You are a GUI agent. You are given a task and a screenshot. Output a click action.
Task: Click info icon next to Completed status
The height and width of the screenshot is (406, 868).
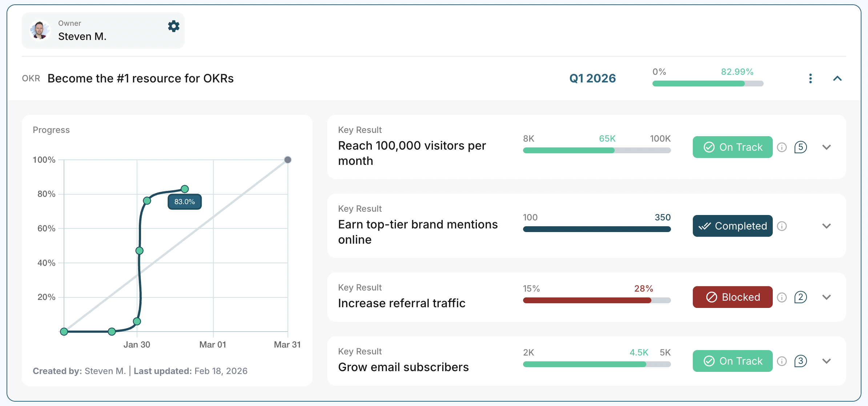[782, 226]
